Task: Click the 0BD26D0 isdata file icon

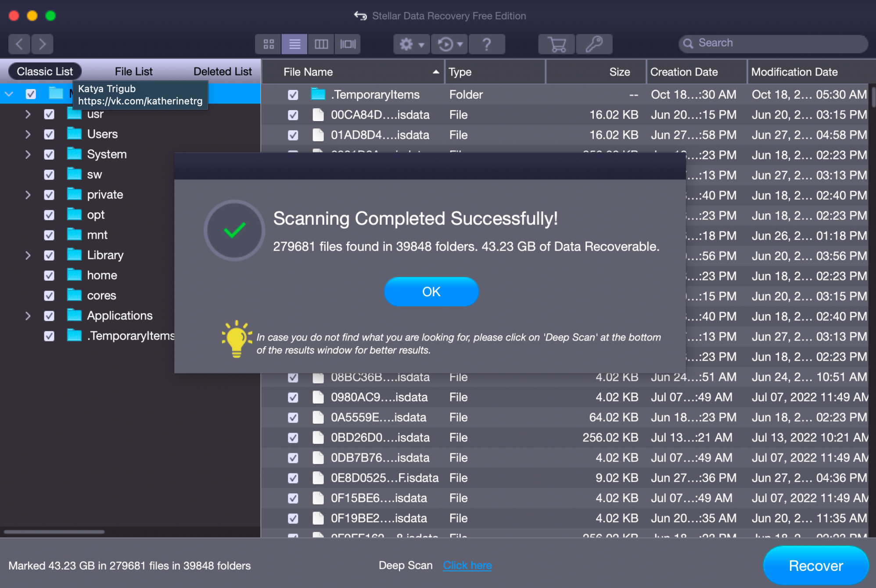Action: tap(318, 437)
